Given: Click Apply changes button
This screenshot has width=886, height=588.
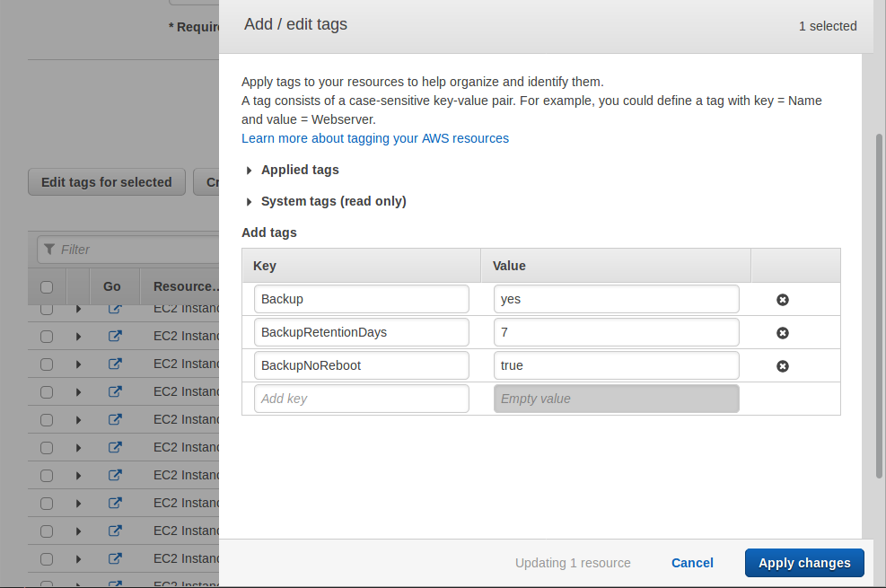Looking at the screenshot, I should pos(803,563).
